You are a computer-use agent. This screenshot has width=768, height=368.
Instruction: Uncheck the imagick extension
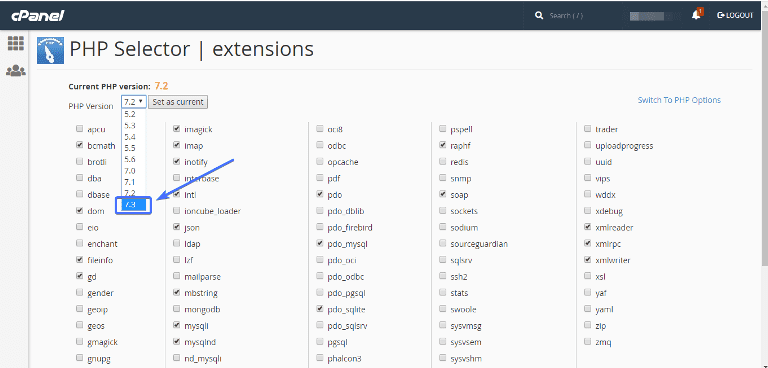pos(176,129)
